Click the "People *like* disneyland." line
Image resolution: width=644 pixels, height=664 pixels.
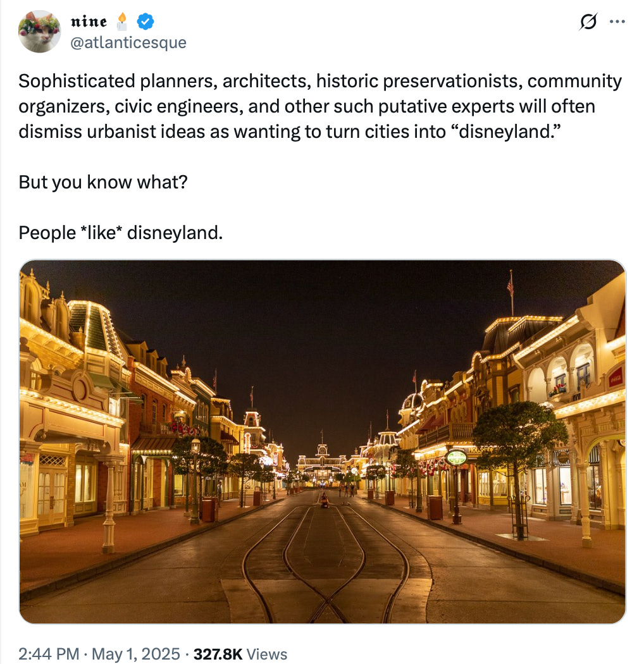[120, 233]
